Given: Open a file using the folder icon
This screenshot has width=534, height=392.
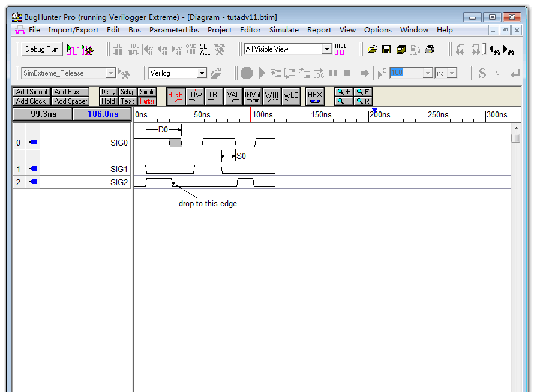Looking at the screenshot, I should point(372,49).
